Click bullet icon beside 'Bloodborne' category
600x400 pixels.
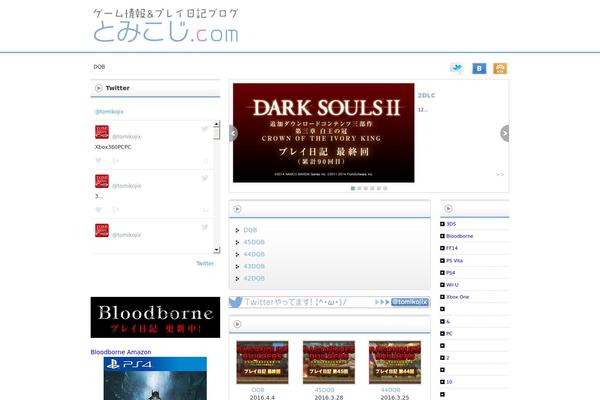pos(442,236)
